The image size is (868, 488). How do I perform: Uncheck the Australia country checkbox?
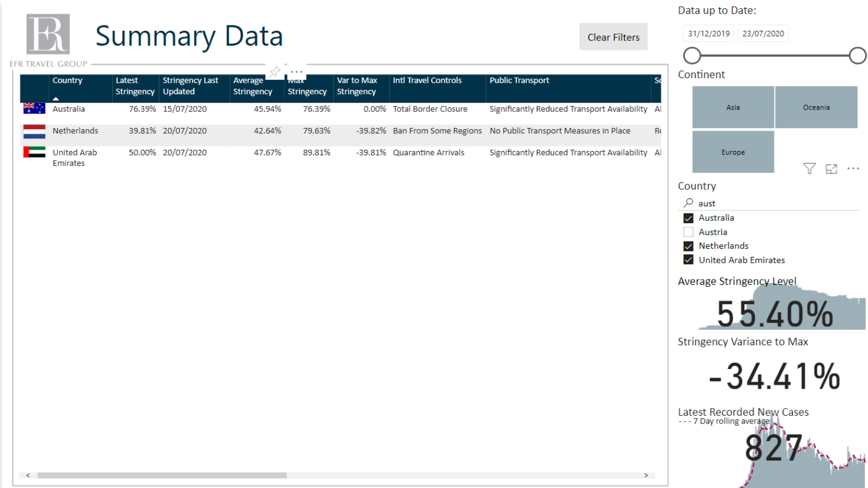(688, 218)
